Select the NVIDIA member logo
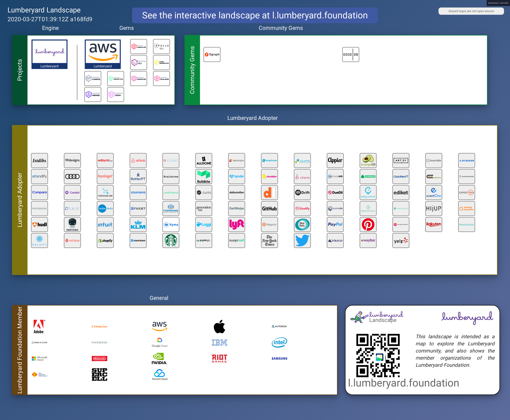Image resolution: width=510 pixels, height=420 pixels. pos(159,358)
